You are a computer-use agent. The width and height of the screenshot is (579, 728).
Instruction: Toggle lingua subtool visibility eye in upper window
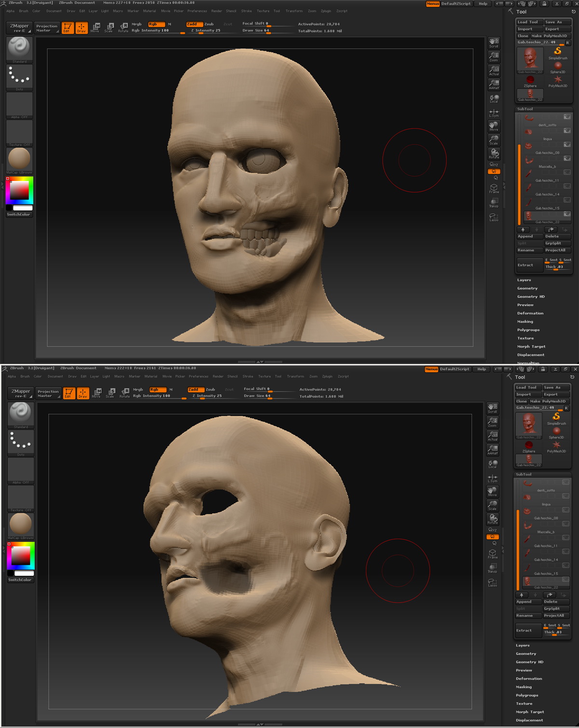(567, 131)
